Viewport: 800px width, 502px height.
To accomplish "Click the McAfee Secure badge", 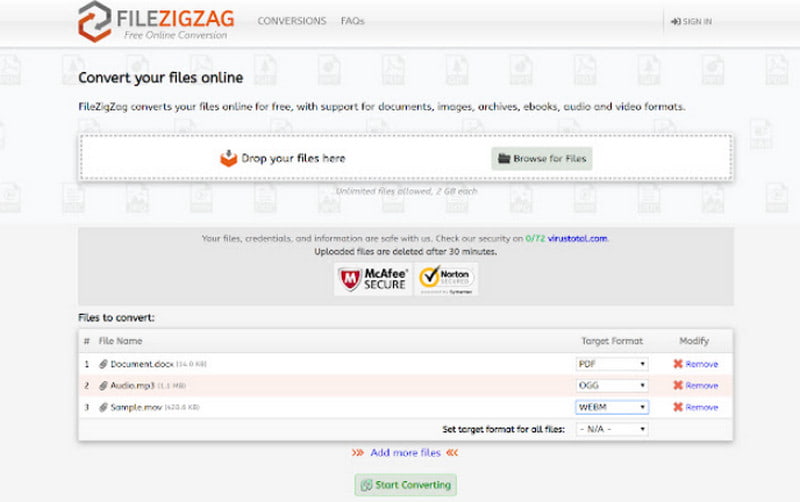I will tap(372, 279).
